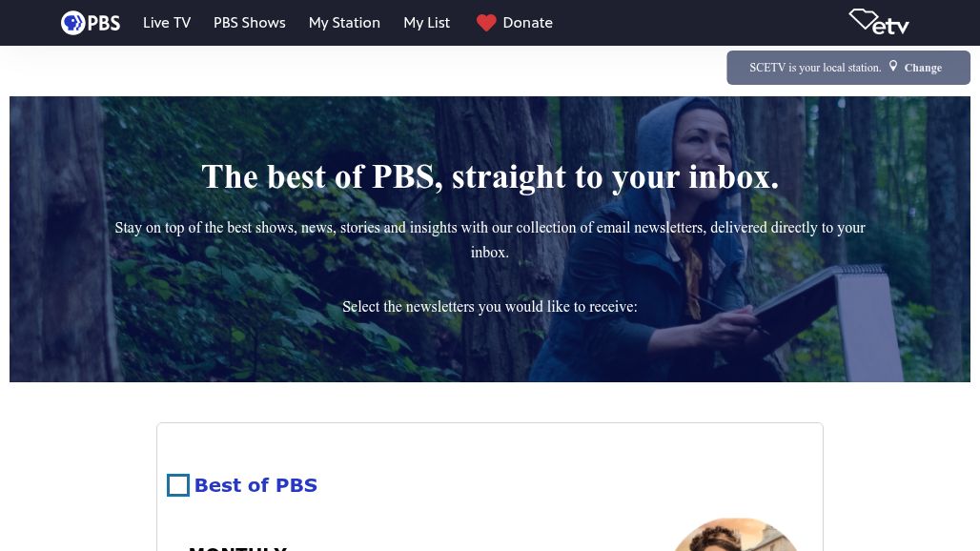The image size is (980, 551).
Task: Click 'Select the newsletters you would like' text
Action: coord(490,307)
